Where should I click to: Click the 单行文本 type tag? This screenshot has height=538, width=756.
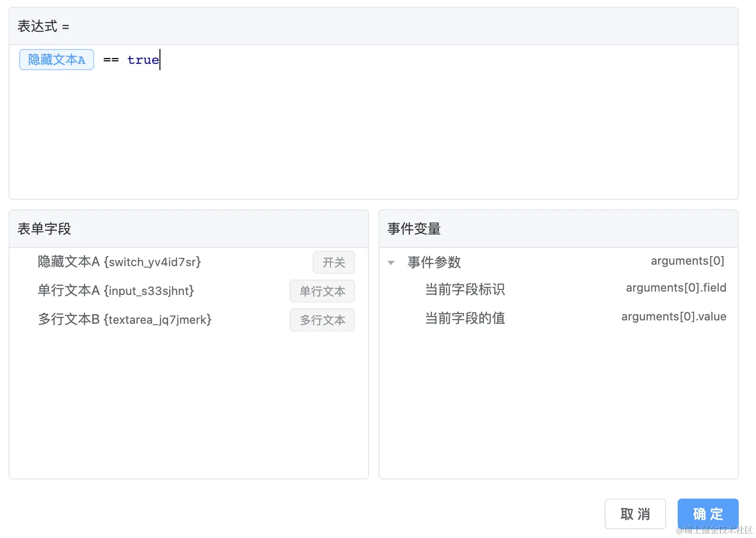point(322,291)
